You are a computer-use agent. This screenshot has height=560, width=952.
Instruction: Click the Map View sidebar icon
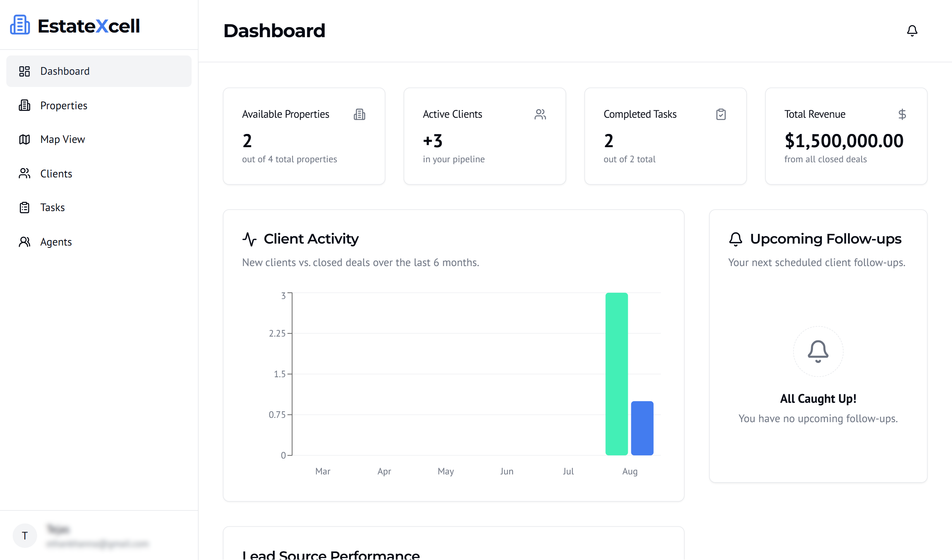[x=24, y=139]
